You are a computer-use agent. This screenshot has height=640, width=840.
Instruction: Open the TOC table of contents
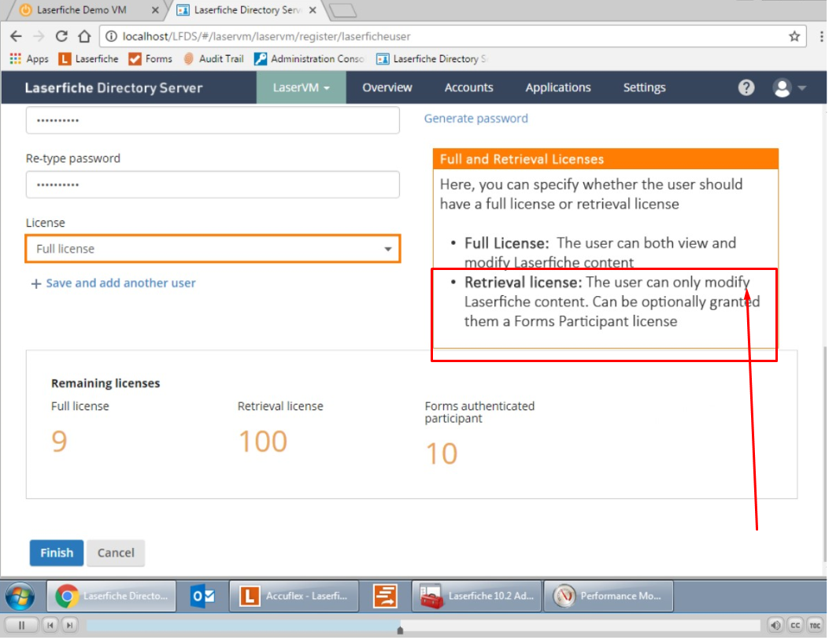point(815,626)
